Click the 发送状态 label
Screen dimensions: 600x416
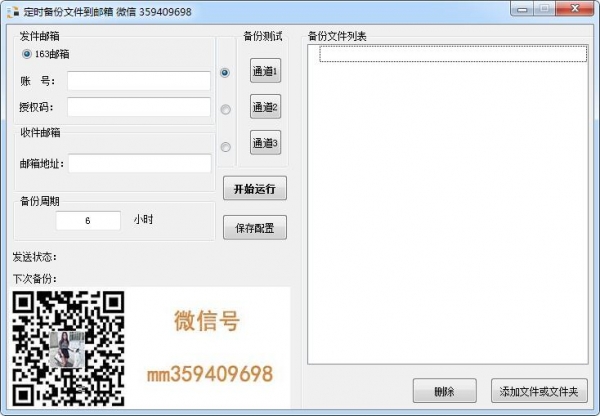(x=34, y=257)
